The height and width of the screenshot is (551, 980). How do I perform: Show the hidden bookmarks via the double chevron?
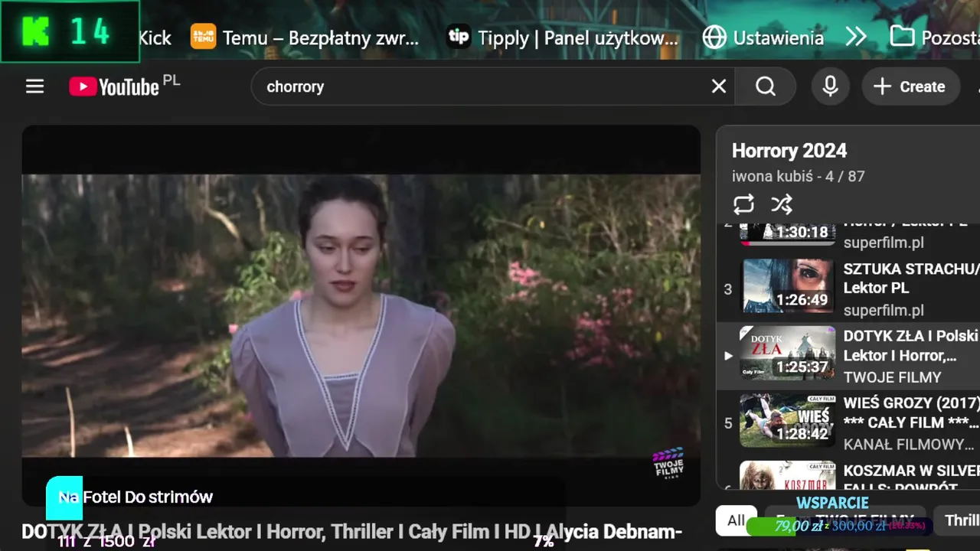coord(856,37)
